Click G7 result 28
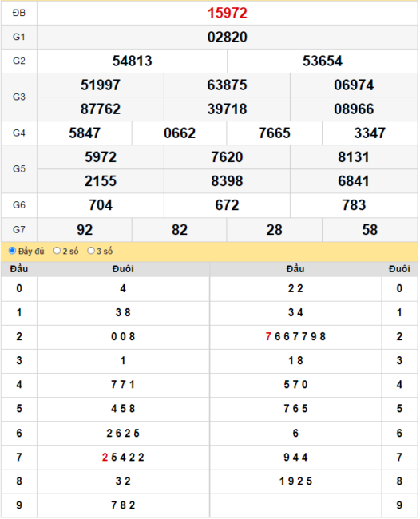The width and height of the screenshot is (420, 519). click(x=275, y=230)
